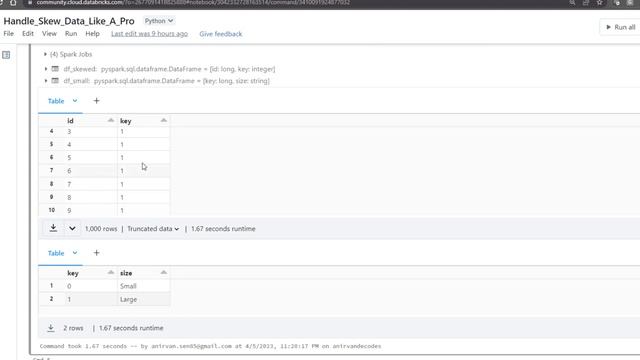Select the id cell with value 9
The height and width of the screenshot is (360, 640).
91,210
